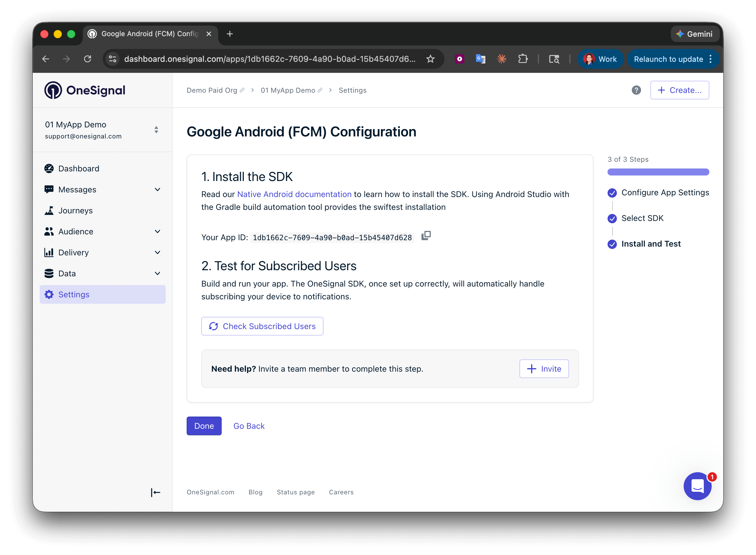Collapse the Data section chevron
756x555 pixels.
(x=157, y=273)
